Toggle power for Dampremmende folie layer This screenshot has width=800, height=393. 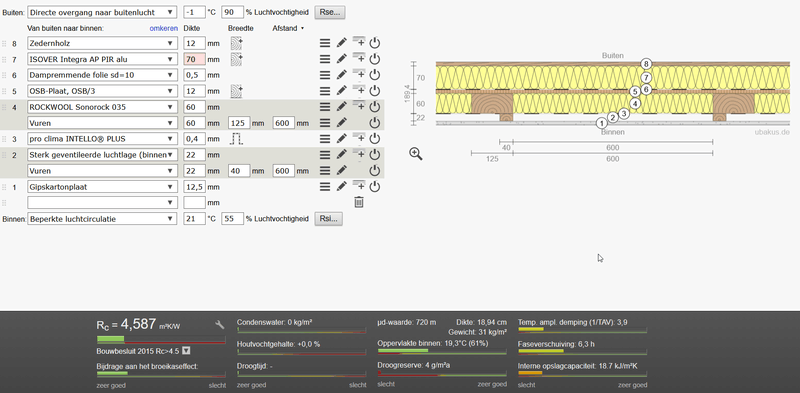tap(375, 75)
